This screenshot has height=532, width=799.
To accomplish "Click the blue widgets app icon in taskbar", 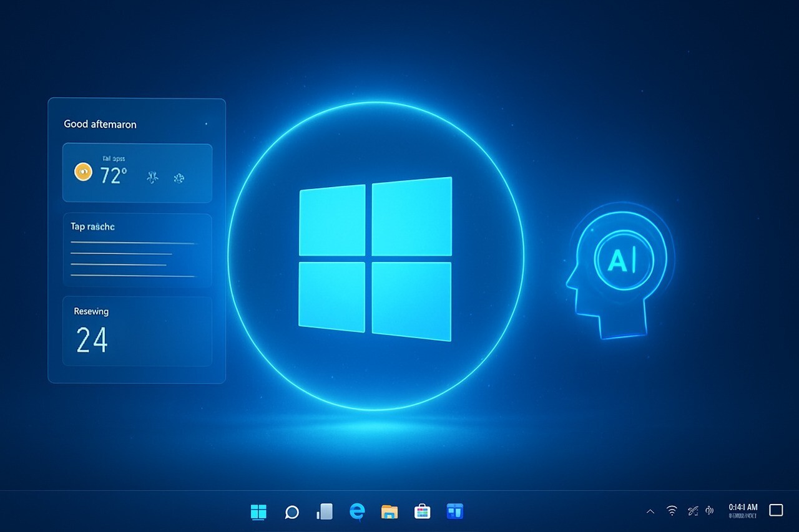I will (455, 511).
